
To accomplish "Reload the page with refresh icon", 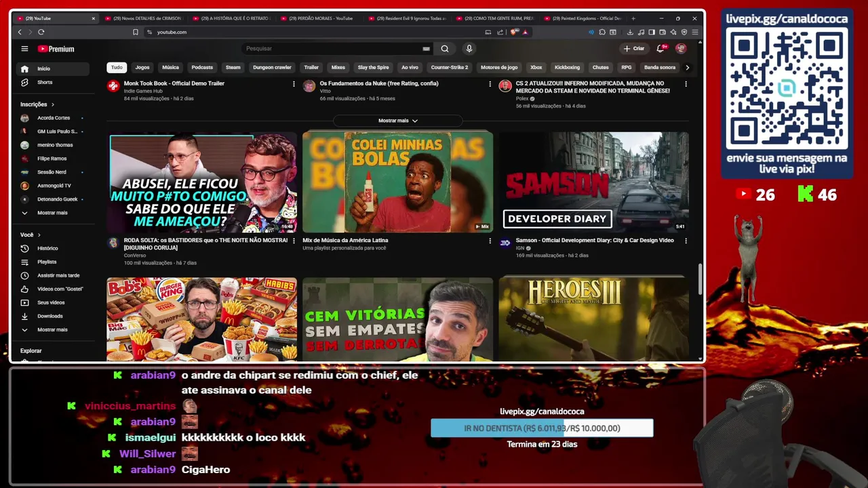I will (x=41, y=32).
